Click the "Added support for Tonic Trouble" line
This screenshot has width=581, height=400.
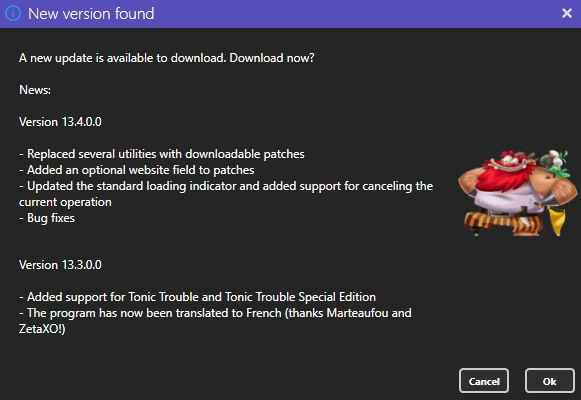pos(197,297)
